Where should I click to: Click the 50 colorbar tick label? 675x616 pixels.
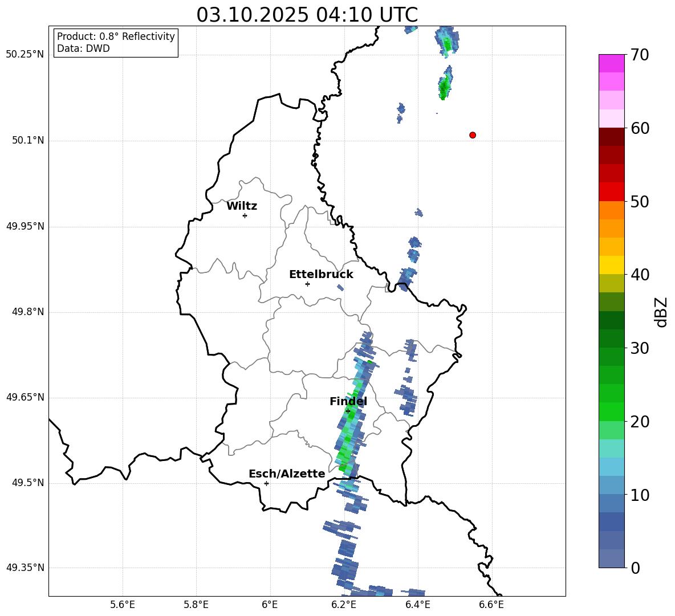(x=640, y=202)
